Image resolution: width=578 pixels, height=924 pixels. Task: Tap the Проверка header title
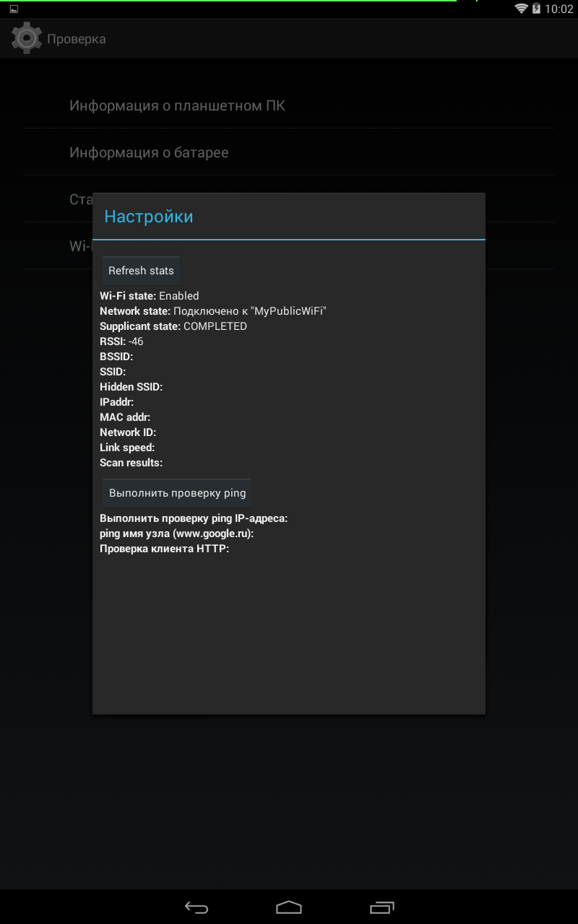point(77,39)
